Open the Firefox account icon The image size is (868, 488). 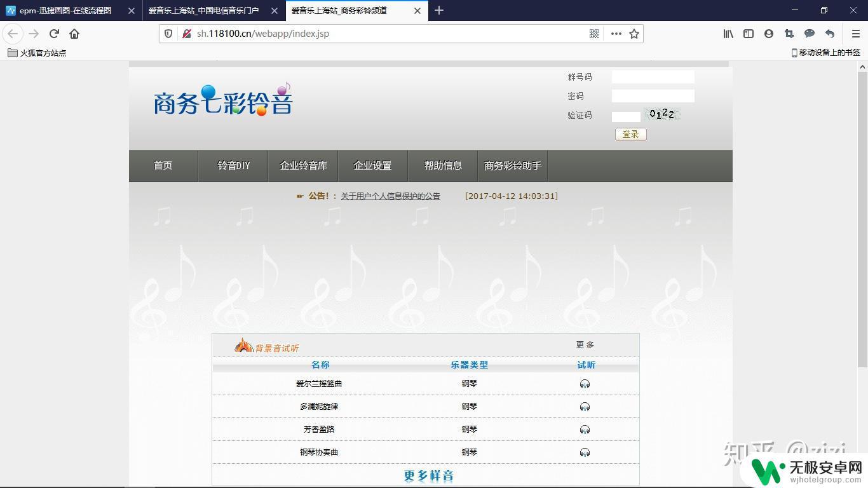click(769, 34)
